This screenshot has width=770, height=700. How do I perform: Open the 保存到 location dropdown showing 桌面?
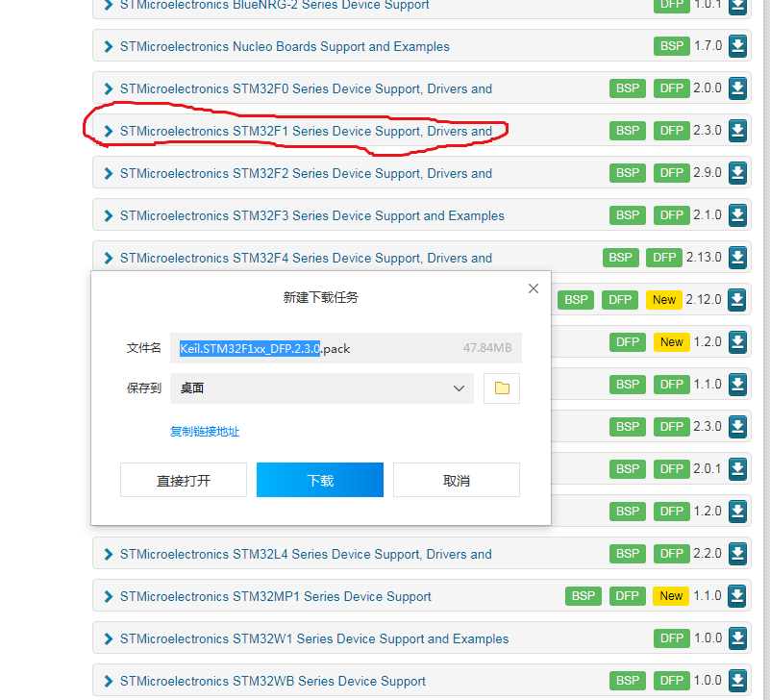(322, 388)
